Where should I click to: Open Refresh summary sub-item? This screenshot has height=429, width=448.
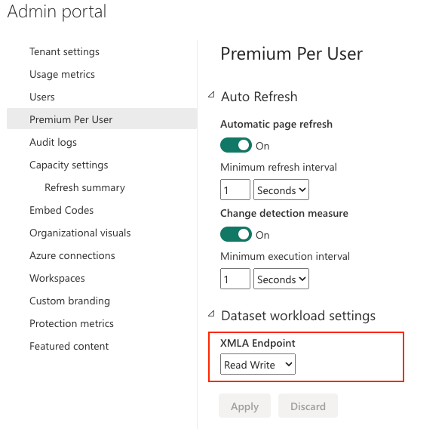click(85, 188)
